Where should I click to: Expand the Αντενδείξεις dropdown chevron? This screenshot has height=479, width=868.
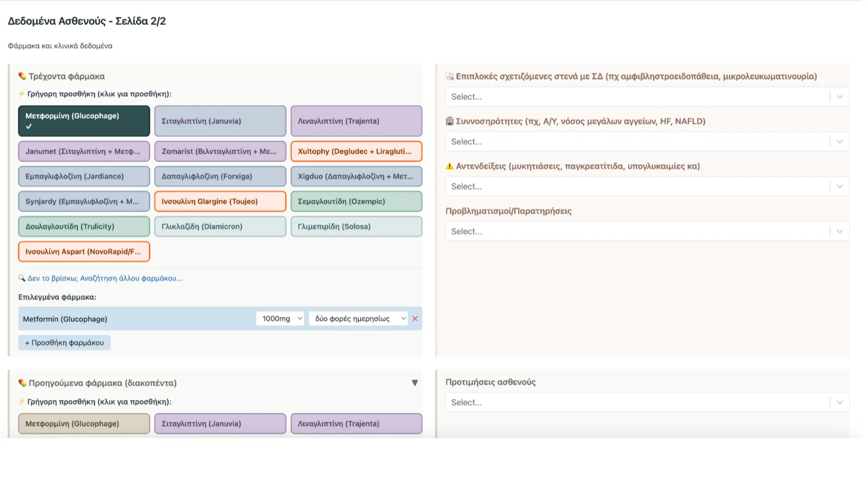[840, 186]
